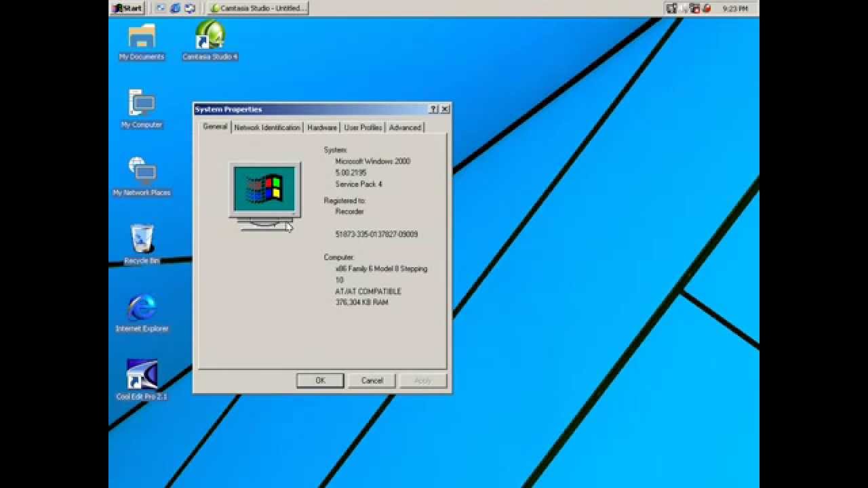The image size is (868, 488).
Task: Confirm with the OK button
Action: (x=319, y=380)
